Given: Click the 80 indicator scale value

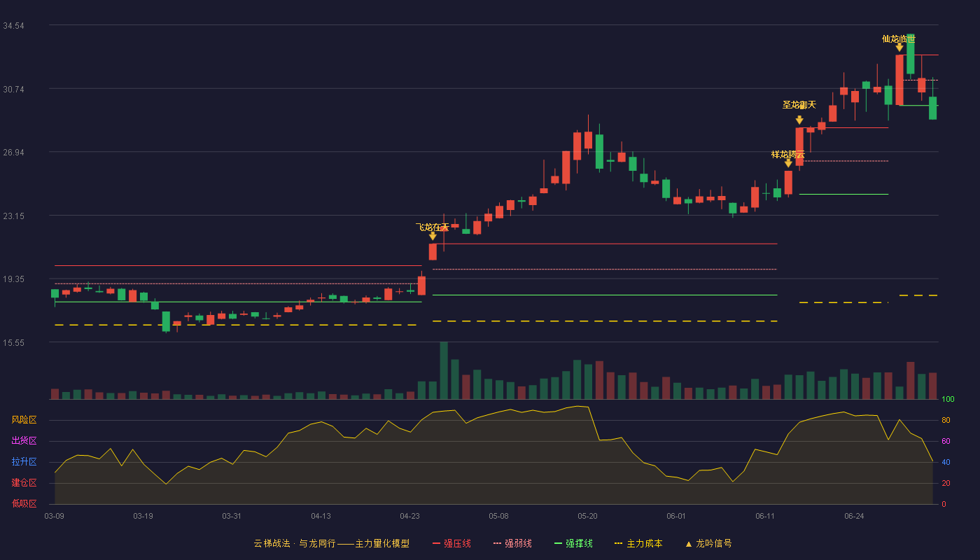Looking at the screenshot, I should 946,420.
